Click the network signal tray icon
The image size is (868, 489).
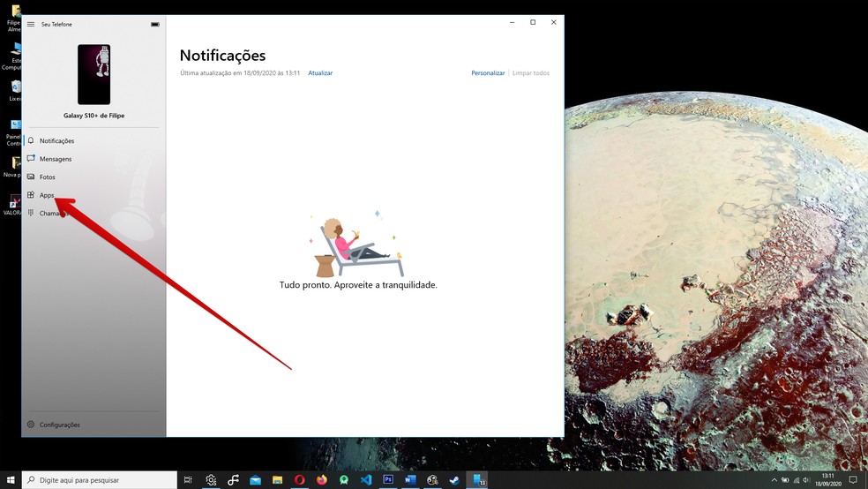[x=796, y=480]
